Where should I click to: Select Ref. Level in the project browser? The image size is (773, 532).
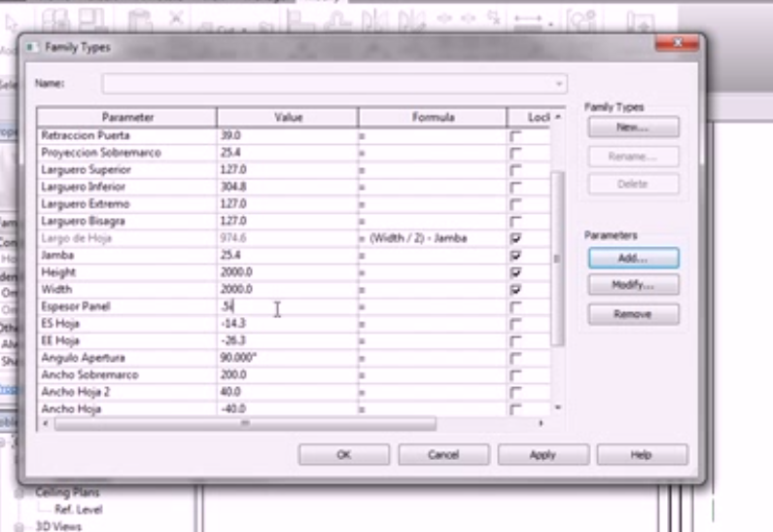79,510
